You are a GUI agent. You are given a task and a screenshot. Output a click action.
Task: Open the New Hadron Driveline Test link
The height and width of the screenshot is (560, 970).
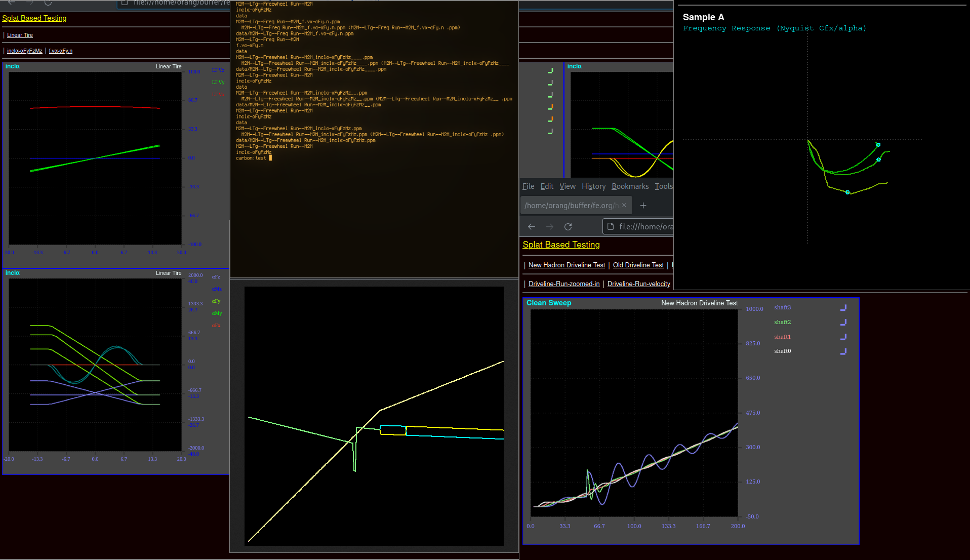(x=567, y=265)
